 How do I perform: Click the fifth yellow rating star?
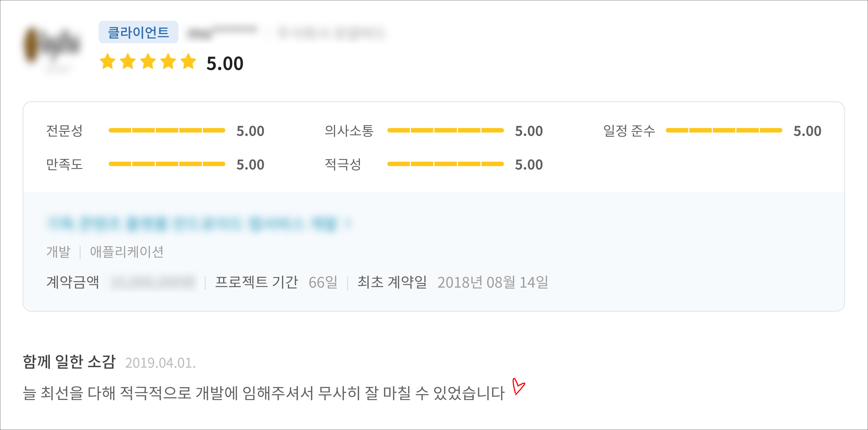click(188, 62)
